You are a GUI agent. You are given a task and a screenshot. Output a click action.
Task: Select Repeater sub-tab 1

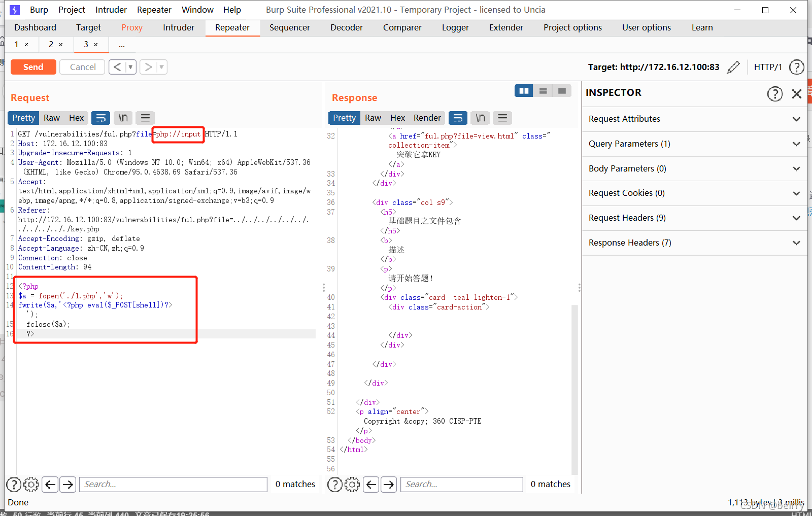click(x=16, y=45)
